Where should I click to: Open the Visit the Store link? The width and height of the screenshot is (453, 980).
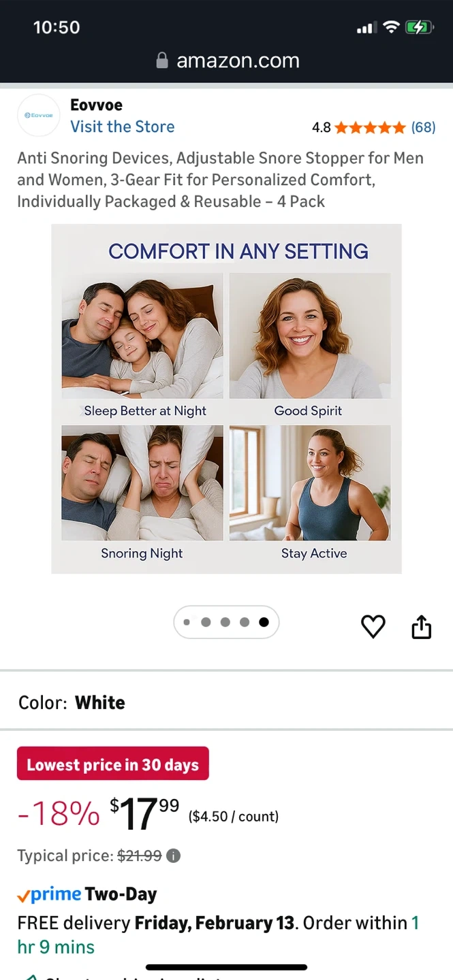tap(123, 127)
